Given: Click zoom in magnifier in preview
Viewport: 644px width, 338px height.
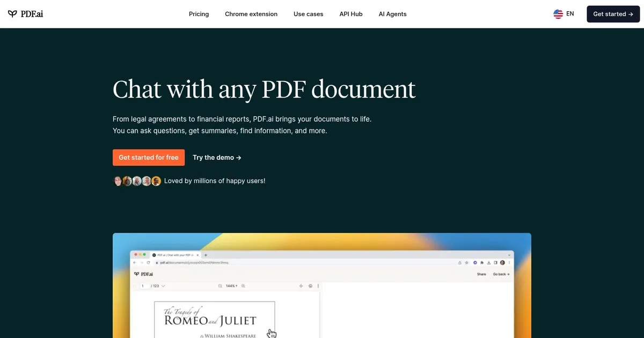Looking at the screenshot, I should click(x=243, y=286).
